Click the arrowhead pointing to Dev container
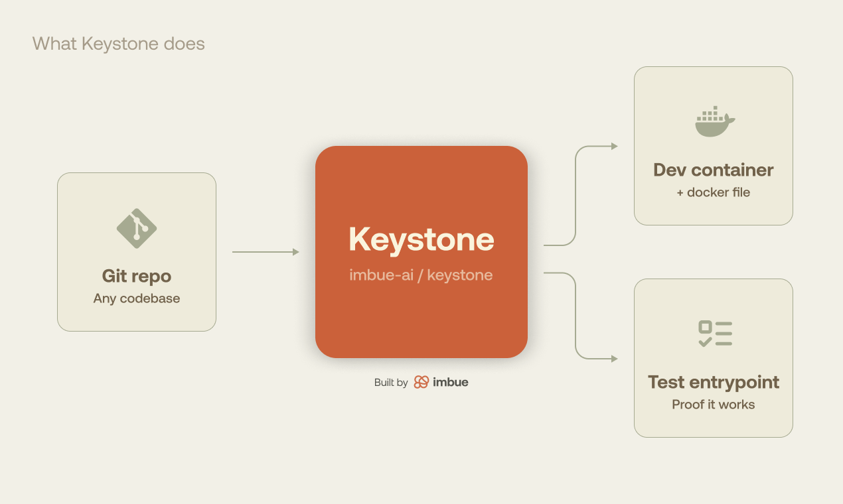843x504 pixels. coord(614,146)
